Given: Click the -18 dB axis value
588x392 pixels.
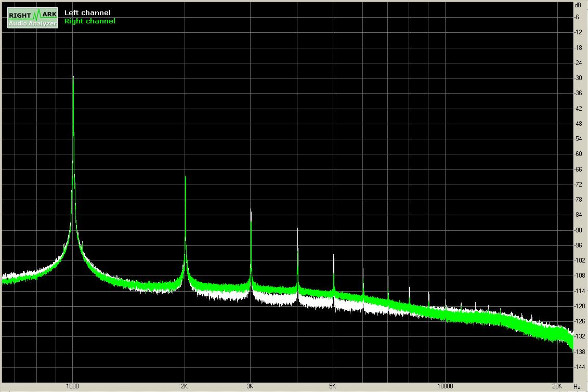Looking at the screenshot, I should [578, 48].
